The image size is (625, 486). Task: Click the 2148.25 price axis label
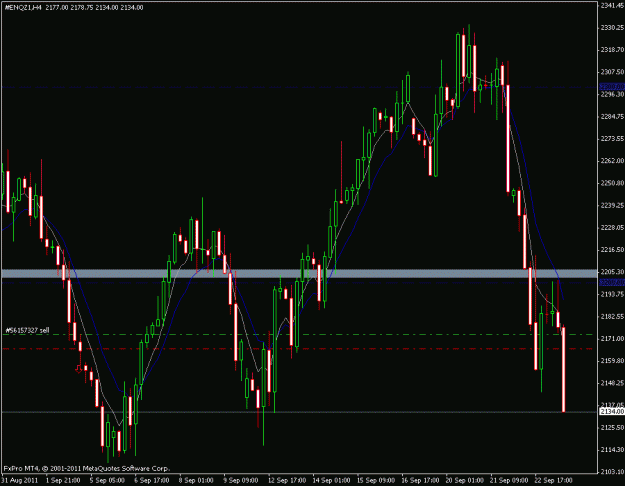click(x=612, y=383)
